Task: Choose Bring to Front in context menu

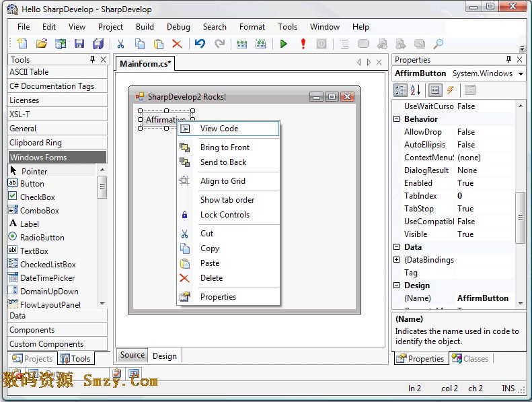Action: coord(229,147)
